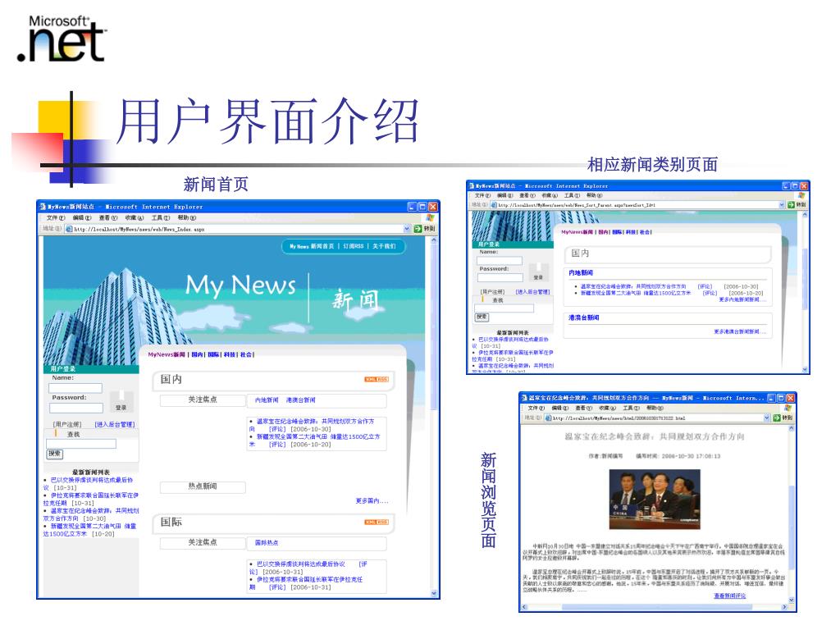Click the address bar in News_Index window
The image size is (840, 630).
(x=238, y=229)
